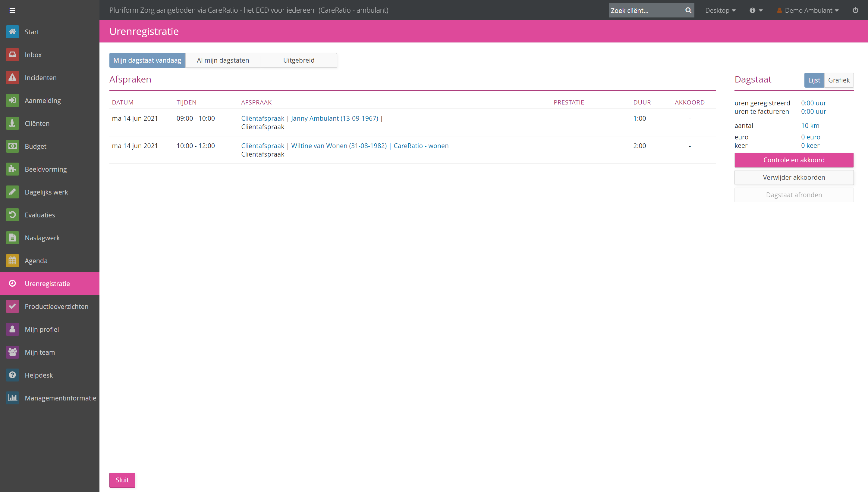Viewport: 868px width, 492px height.
Task: Click uren te factureren 0:00 uur value
Action: coord(813,111)
